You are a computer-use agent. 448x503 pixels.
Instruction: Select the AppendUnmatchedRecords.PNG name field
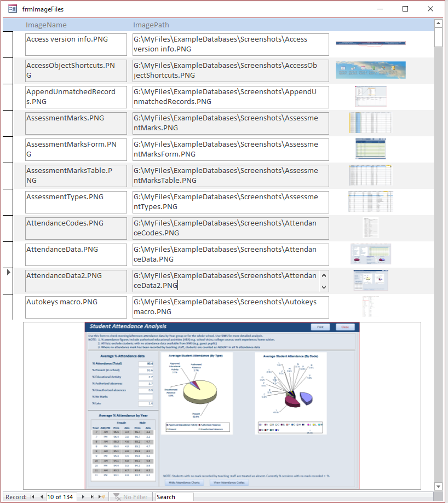[76, 97]
